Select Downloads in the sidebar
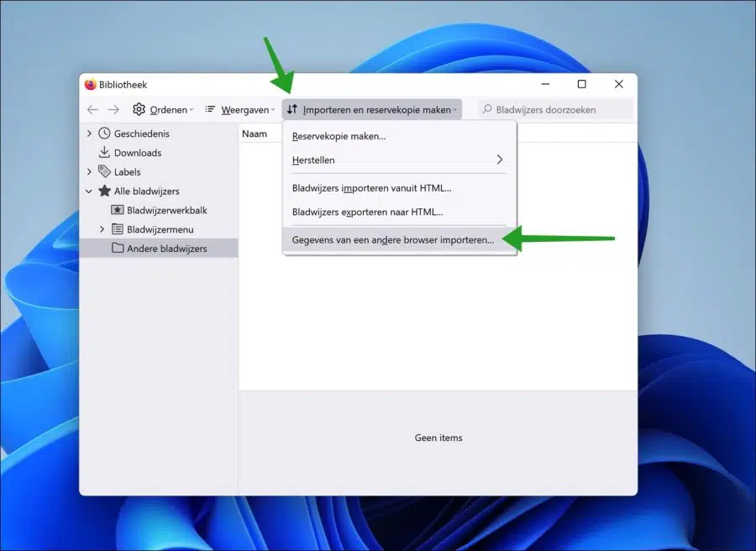The width and height of the screenshot is (756, 551). [138, 153]
